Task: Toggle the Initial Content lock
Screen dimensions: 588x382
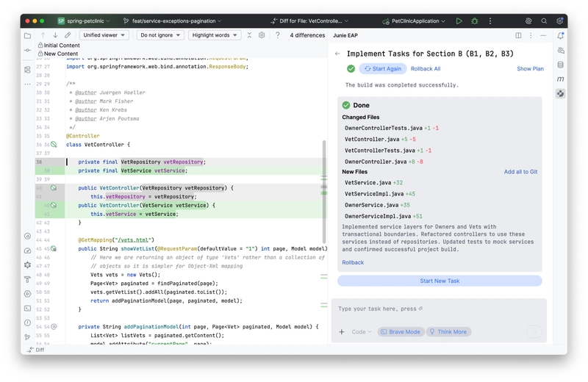Action: [x=40, y=46]
